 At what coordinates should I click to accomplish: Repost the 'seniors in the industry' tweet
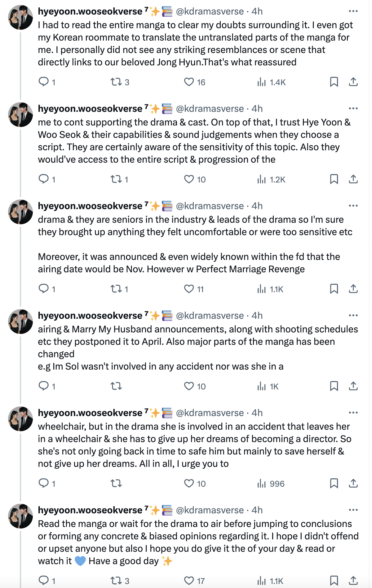[x=116, y=289]
